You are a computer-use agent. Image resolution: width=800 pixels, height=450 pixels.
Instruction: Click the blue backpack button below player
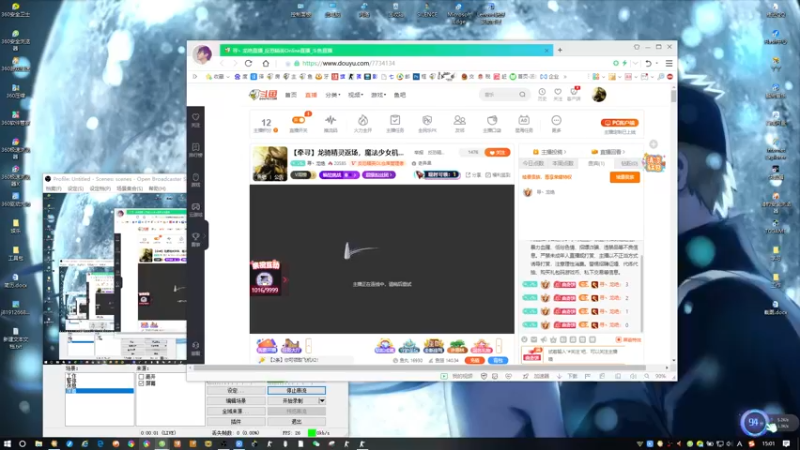(x=498, y=360)
